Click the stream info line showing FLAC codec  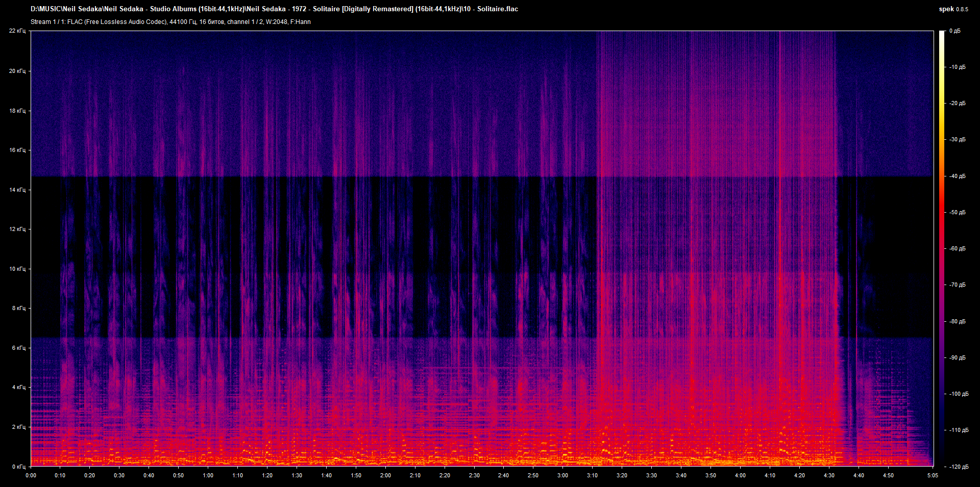(170, 22)
